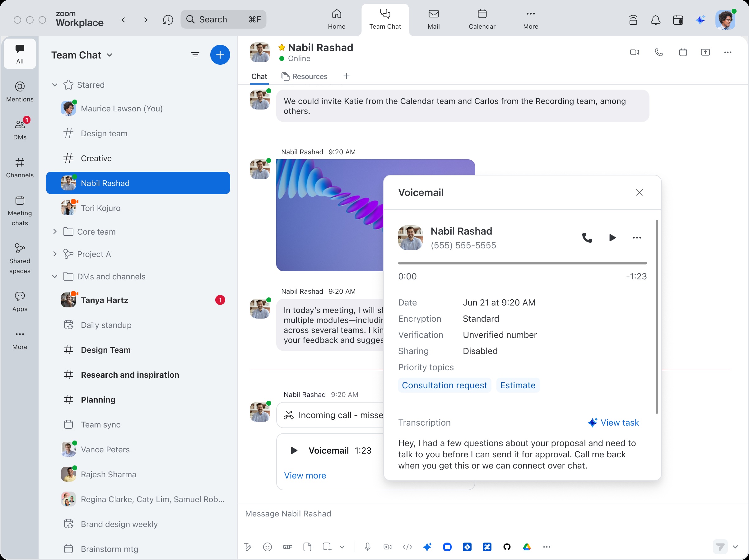Unstar Nabil Rashad with the star icon
The width and height of the screenshot is (749, 560).
[x=282, y=47]
